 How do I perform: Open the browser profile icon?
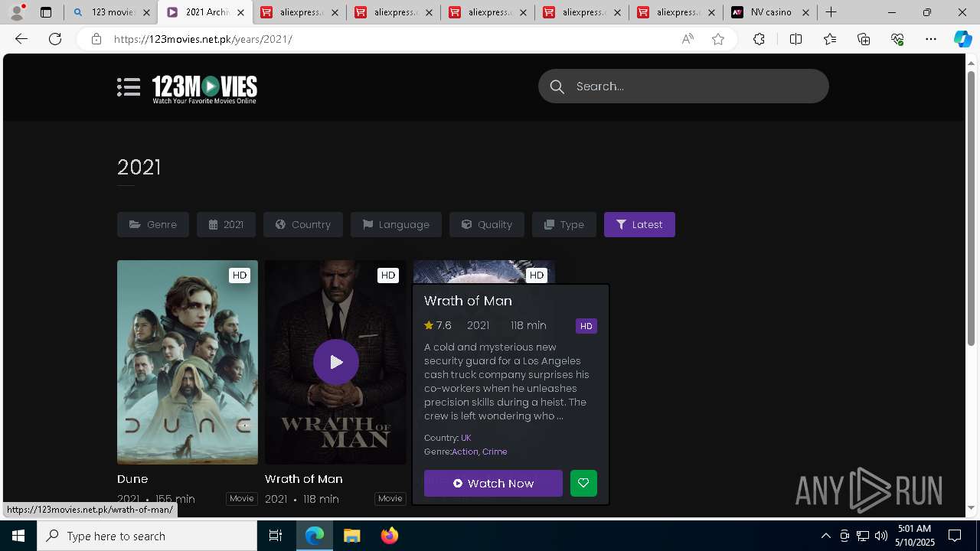[x=17, y=12]
